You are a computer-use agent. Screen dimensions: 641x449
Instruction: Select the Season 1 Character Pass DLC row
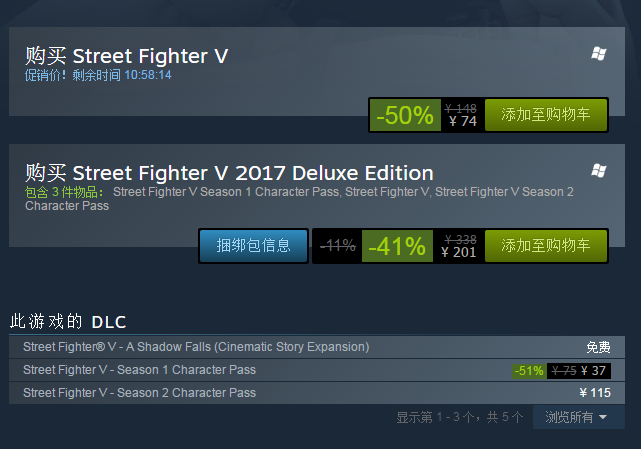point(139,370)
